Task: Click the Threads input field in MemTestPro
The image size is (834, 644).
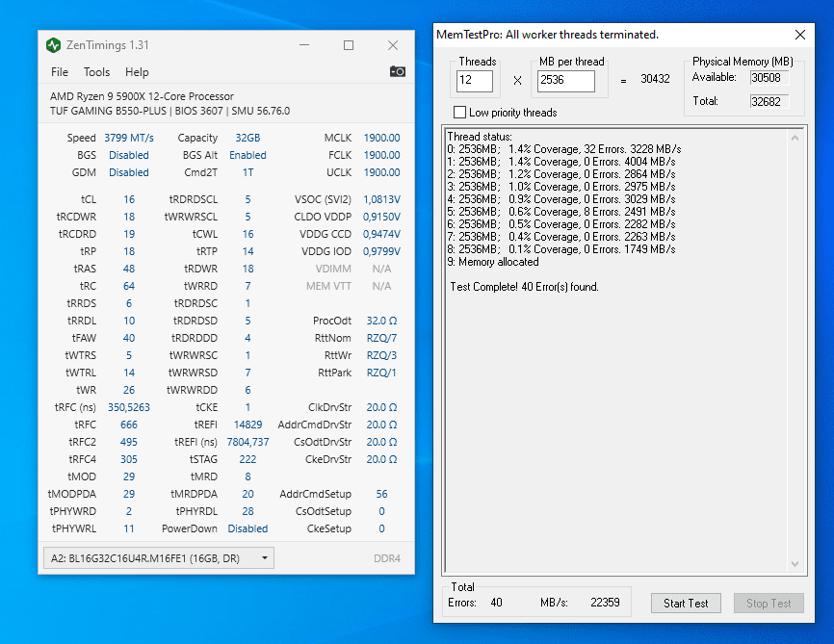Action: [x=475, y=81]
